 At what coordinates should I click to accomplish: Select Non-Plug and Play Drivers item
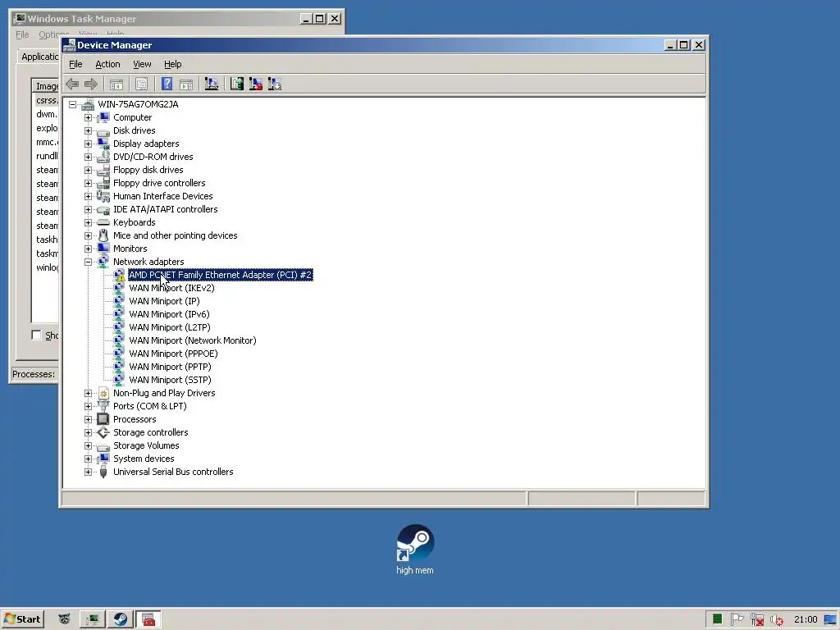[164, 393]
